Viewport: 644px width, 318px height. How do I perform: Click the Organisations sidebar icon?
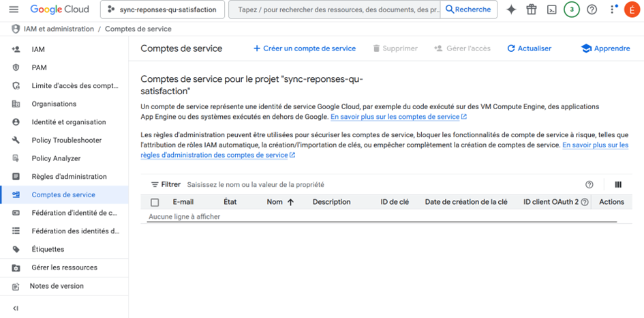pyautogui.click(x=16, y=104)
